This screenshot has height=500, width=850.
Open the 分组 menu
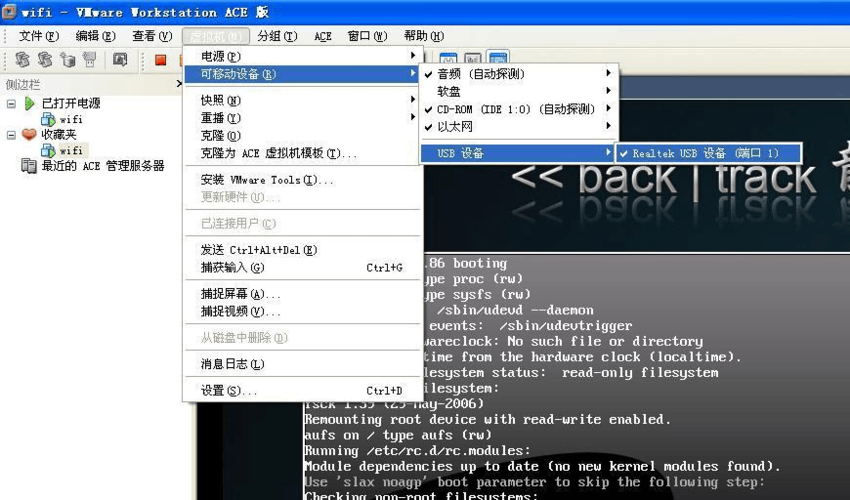(x=277, y=36)
